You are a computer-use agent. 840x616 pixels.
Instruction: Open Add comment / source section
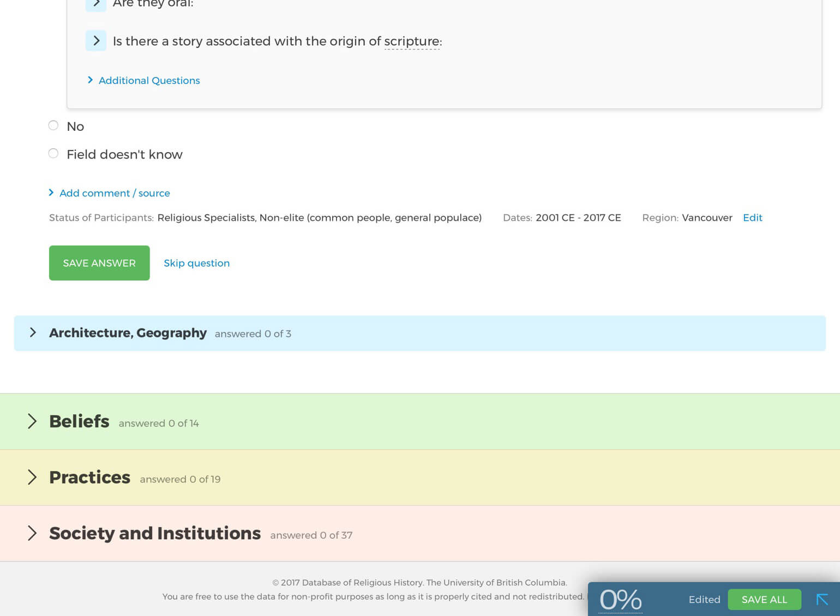115,193
